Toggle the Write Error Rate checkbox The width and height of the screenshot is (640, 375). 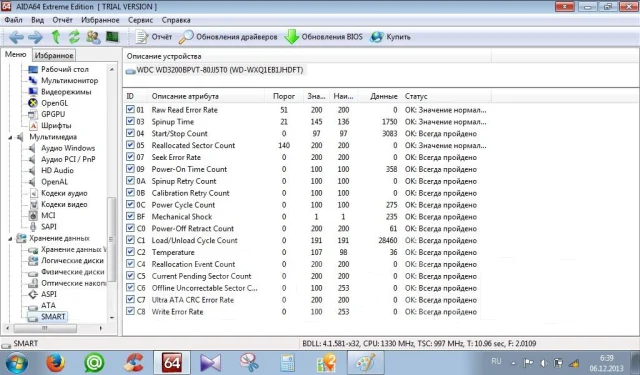130,311
